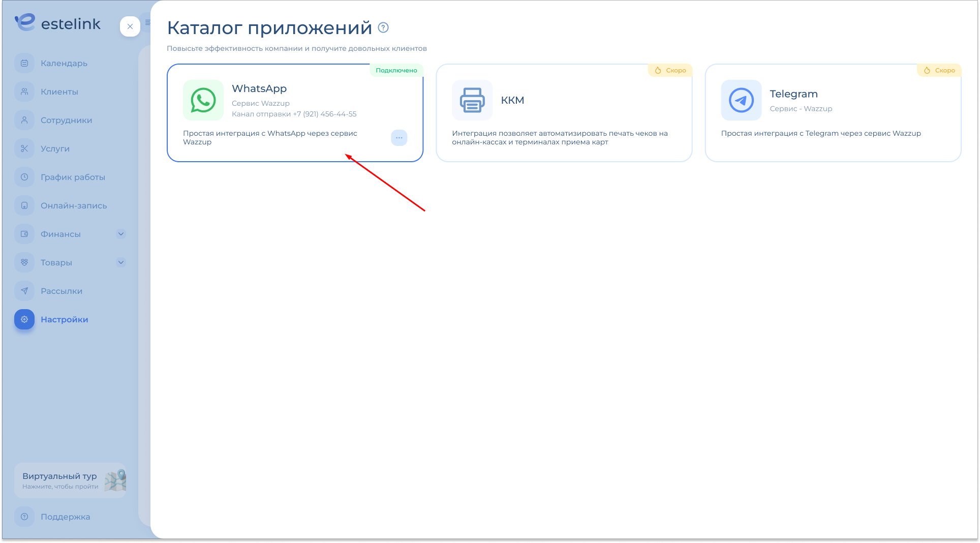Viewport: 980px width, 543px height.
Task: Go to the Клиенты section
Action: [x=59, y=92]
